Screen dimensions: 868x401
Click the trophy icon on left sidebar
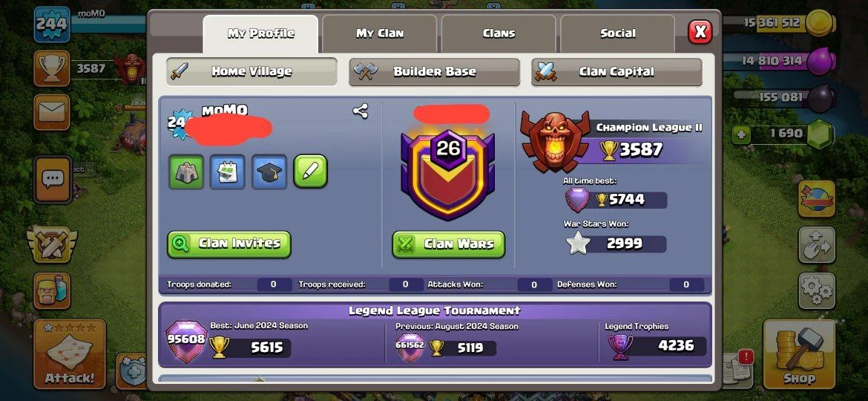51,68
